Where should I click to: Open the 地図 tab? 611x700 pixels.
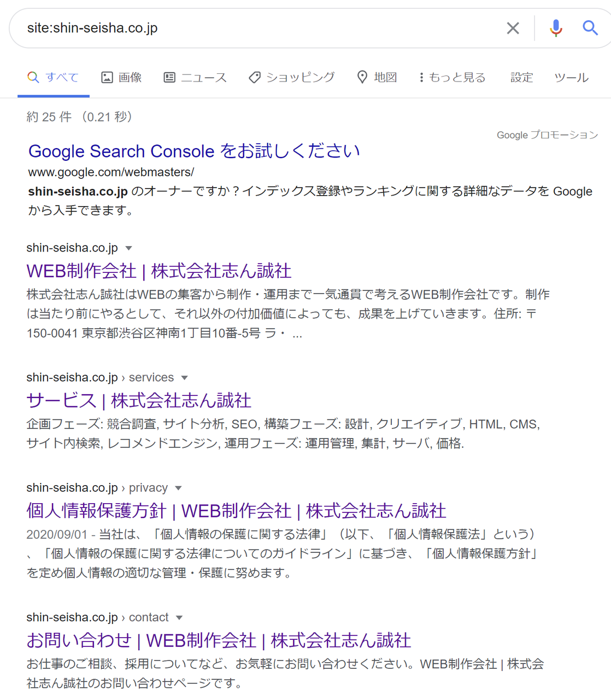pyautogui.click(x=377, y=78)
